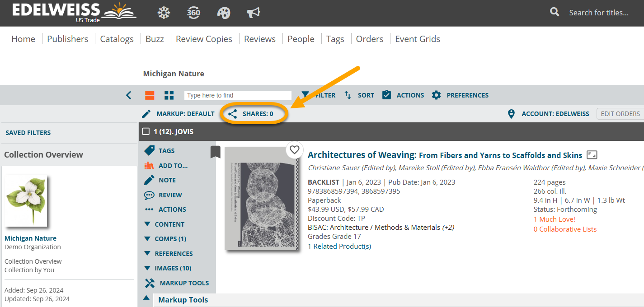Open Preferences gear menu
Viewport: 644px width, 307px height.
460,95
